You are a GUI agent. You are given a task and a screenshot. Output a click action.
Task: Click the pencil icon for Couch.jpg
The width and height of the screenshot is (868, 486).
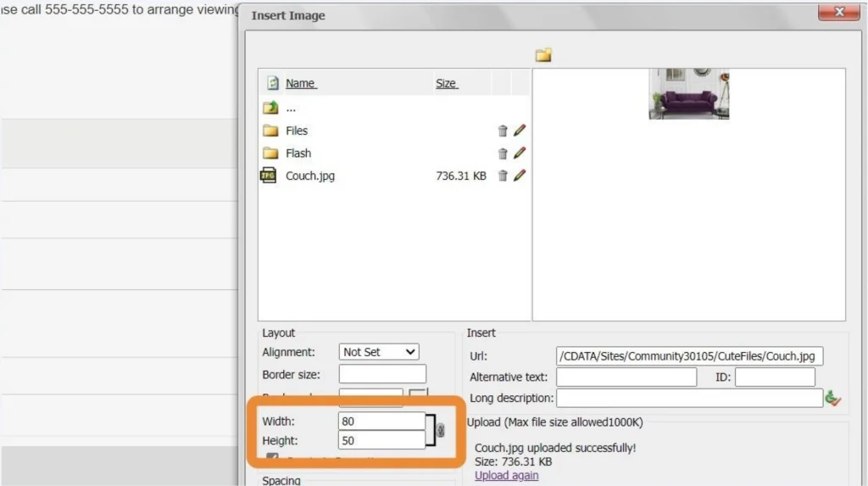click(520, 176)
